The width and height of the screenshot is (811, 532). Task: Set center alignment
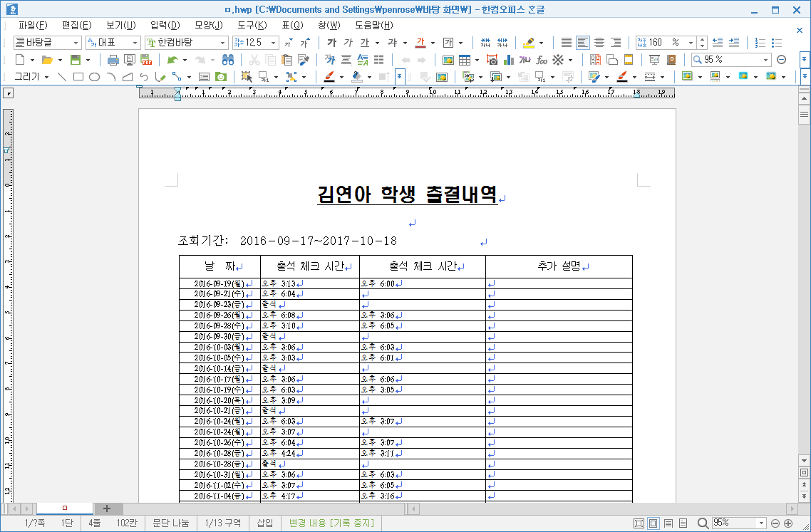click(599, 43)
